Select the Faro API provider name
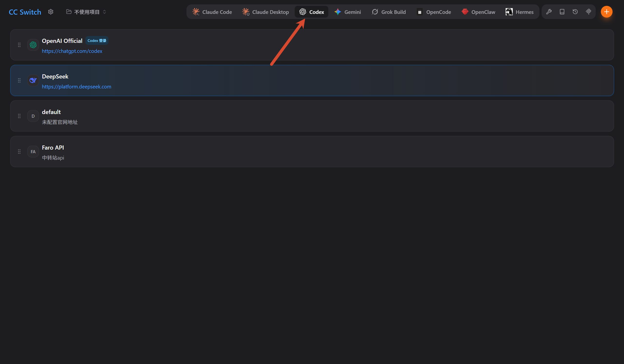This screenshot has height=364, width=624. tap(53, 148)
